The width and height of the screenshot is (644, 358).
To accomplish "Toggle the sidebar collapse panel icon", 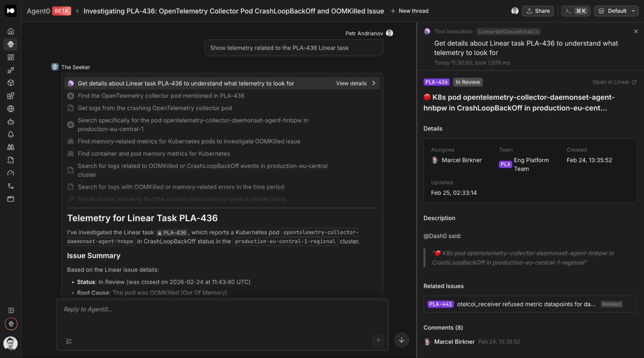I will pos(11,310).
